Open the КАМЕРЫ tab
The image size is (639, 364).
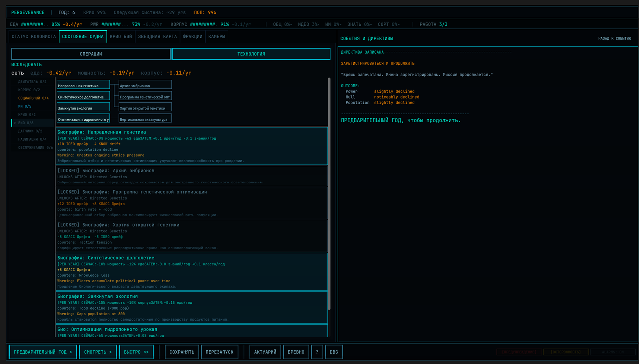(x=216, y=36)
